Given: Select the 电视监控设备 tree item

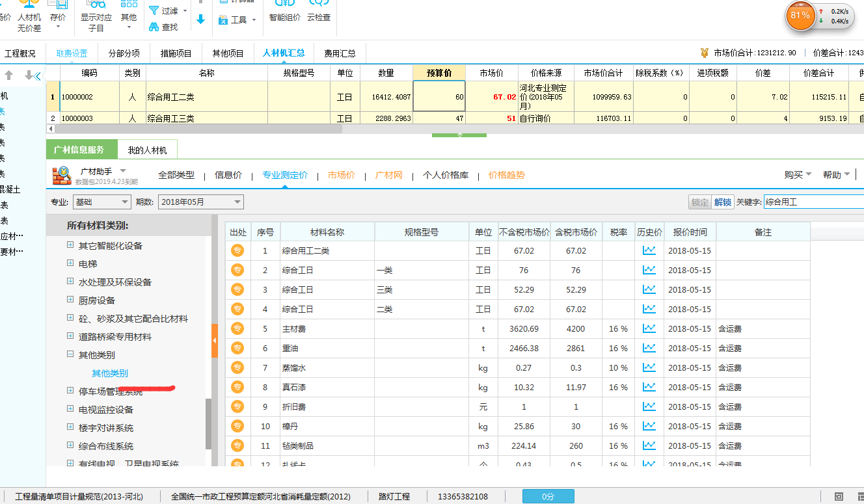Looking at the screenshot, I should (106, 410).
